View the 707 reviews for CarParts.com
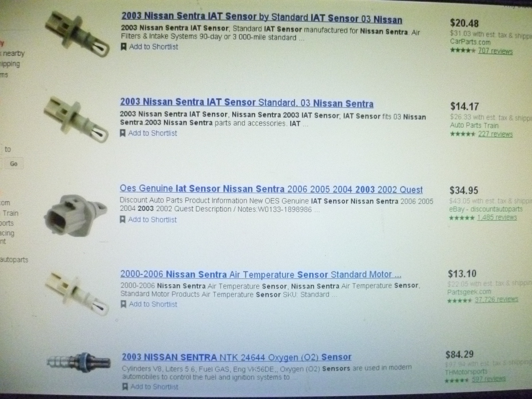 [x=495, y=51]
